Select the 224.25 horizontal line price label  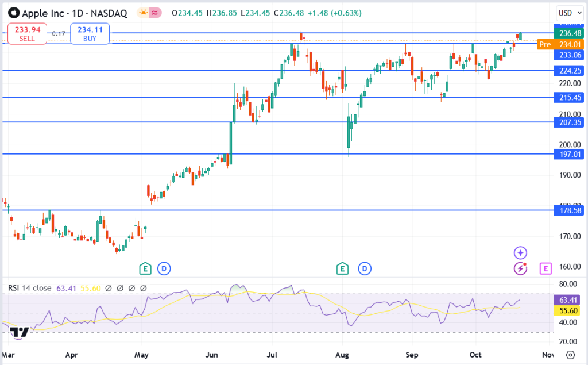coord(569,71)
